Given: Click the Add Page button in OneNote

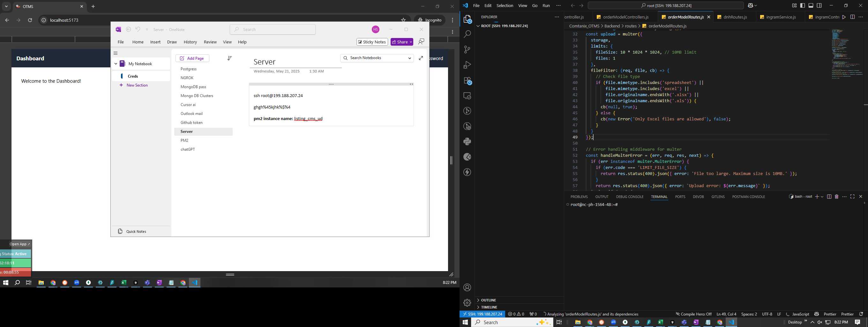Looking at the screenshot, I should tap(192, 58).
